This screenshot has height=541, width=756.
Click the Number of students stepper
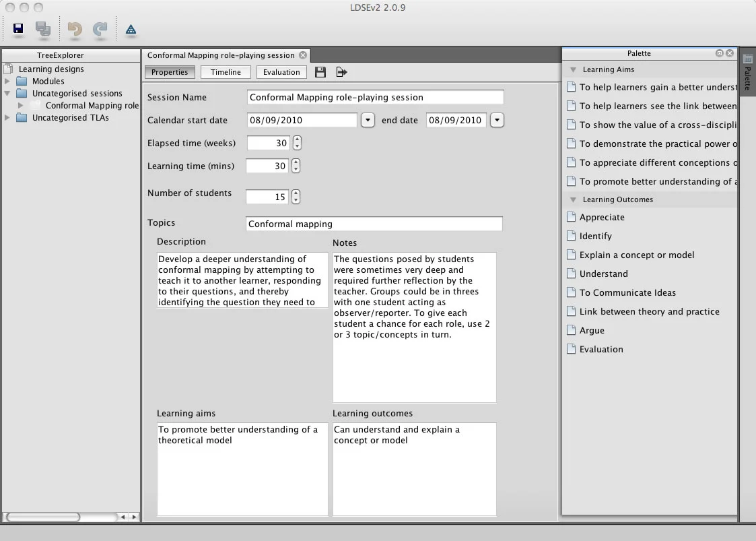click(x=296, y=197)
